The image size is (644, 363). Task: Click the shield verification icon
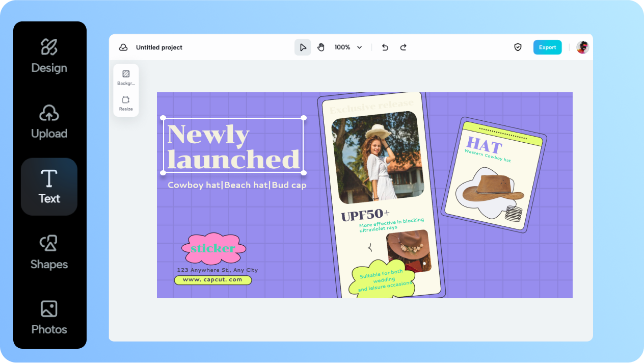click(x=518, y=47)
